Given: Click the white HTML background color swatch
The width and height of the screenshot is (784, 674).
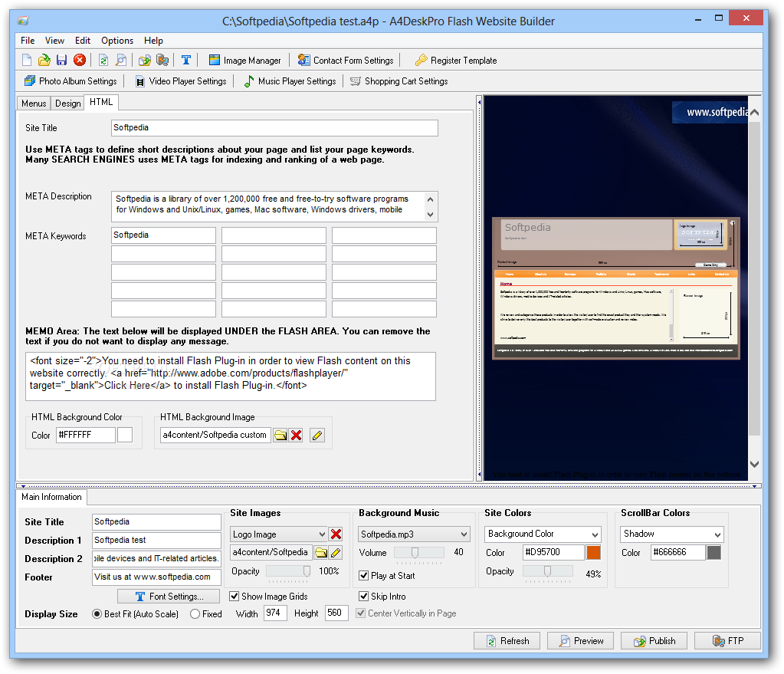Looking at the screenshot, I should point(125,435).
